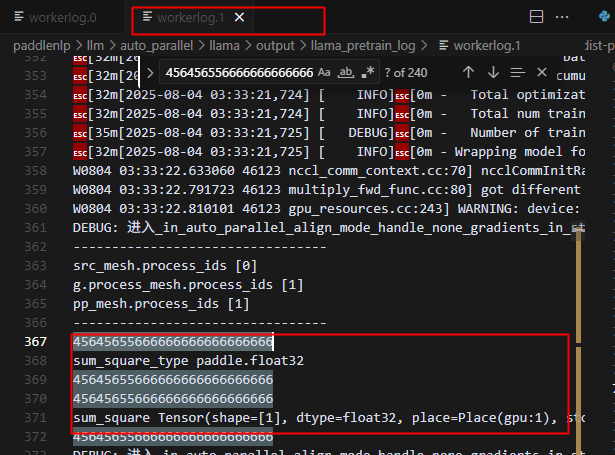This screenshot has width=615, height=455.
Task: Toggle regular expression search
Action: point(368,72)
